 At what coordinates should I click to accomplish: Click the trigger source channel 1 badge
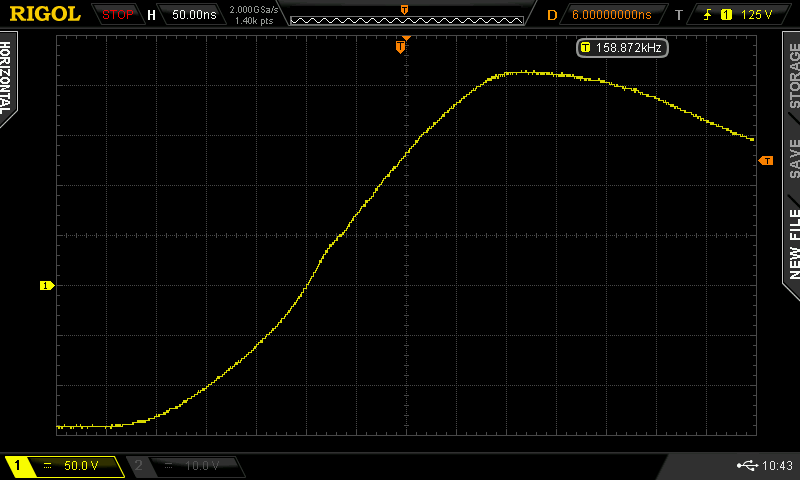tap(728, 15)
